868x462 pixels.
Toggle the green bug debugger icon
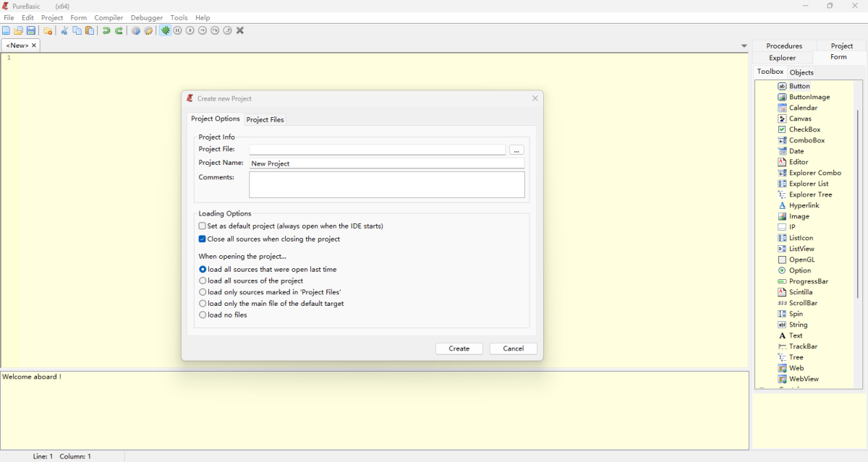click(x=166, y=30)
